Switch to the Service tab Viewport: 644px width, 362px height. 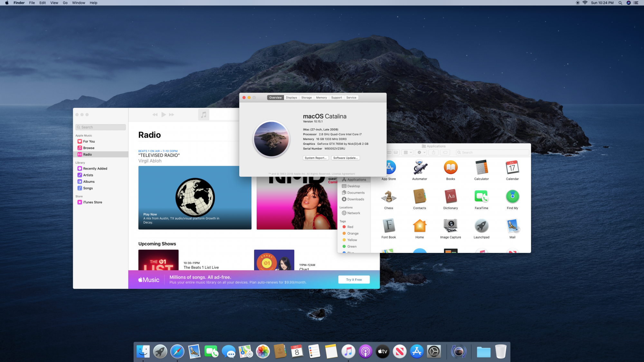point(351,97)
